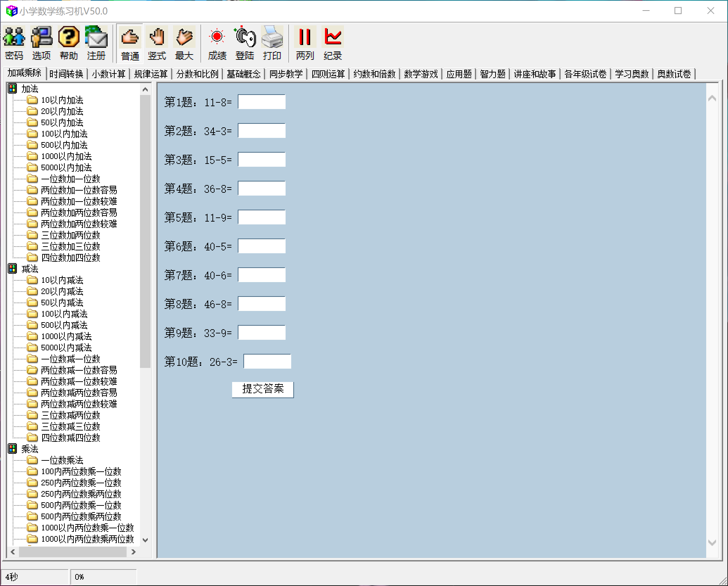The width and height of the screenshot is (728, 586).
Task: Switch to the 讲座和故事 tab
Action: tap(535, 74)
